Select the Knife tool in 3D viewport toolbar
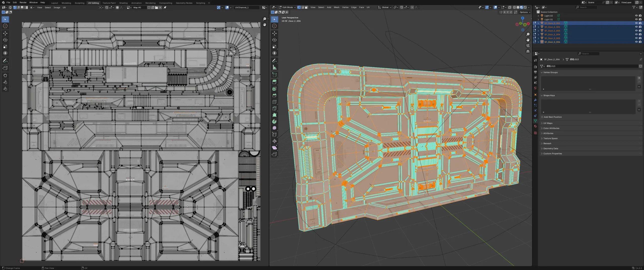 pyautogui.click(x=274, y=108)
